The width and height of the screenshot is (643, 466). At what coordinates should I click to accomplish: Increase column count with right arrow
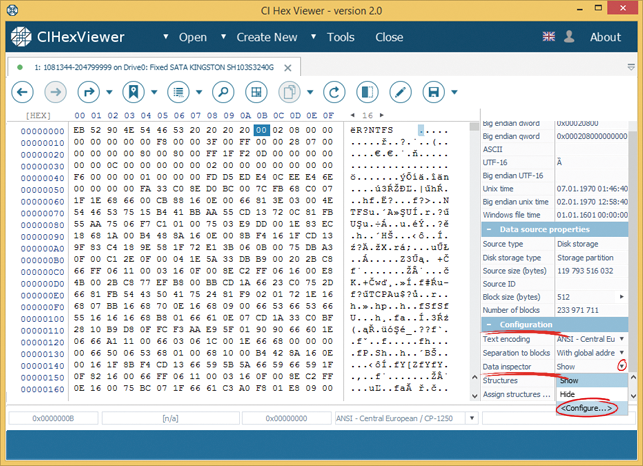tap(382, 115)
